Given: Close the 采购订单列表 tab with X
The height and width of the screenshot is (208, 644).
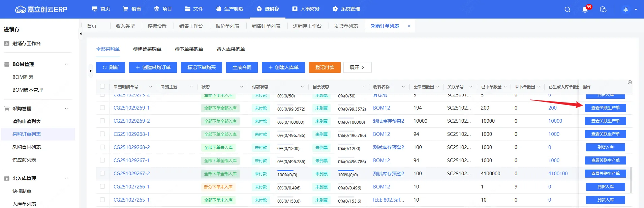Looking at the screenshot, I should 409,26.
